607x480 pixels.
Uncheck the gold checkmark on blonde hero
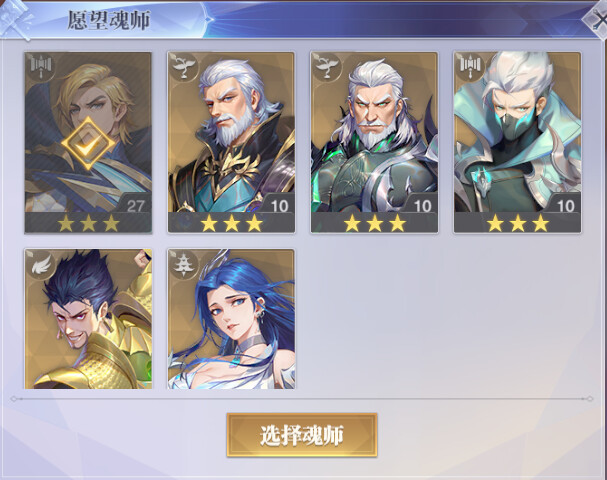coord(88,143)
